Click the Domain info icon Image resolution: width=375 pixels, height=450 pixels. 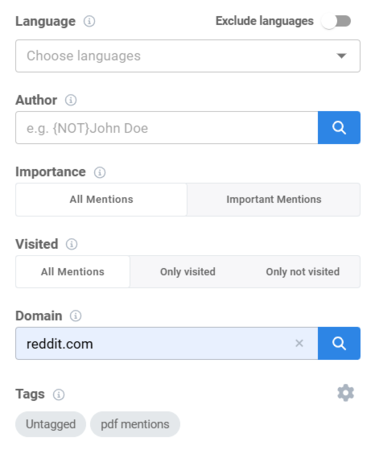[x=76, y=316]
